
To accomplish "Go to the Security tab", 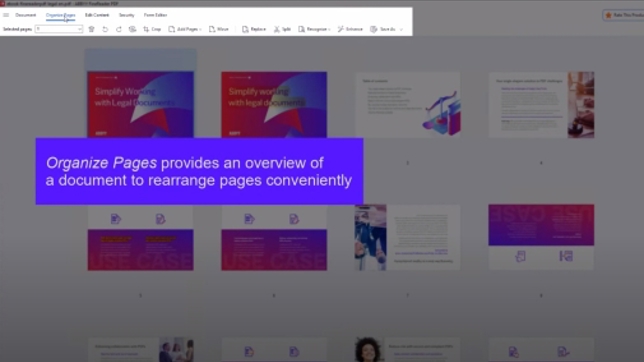I will pos(126,15).
